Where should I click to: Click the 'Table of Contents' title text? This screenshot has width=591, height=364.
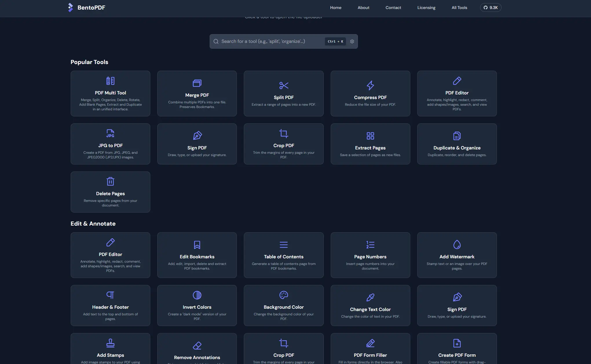283,257
